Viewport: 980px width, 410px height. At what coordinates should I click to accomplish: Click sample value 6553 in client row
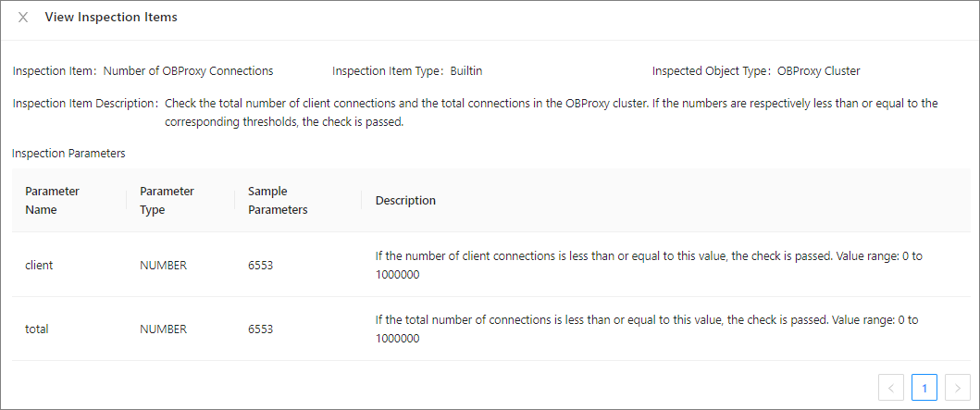coord(261,266)
